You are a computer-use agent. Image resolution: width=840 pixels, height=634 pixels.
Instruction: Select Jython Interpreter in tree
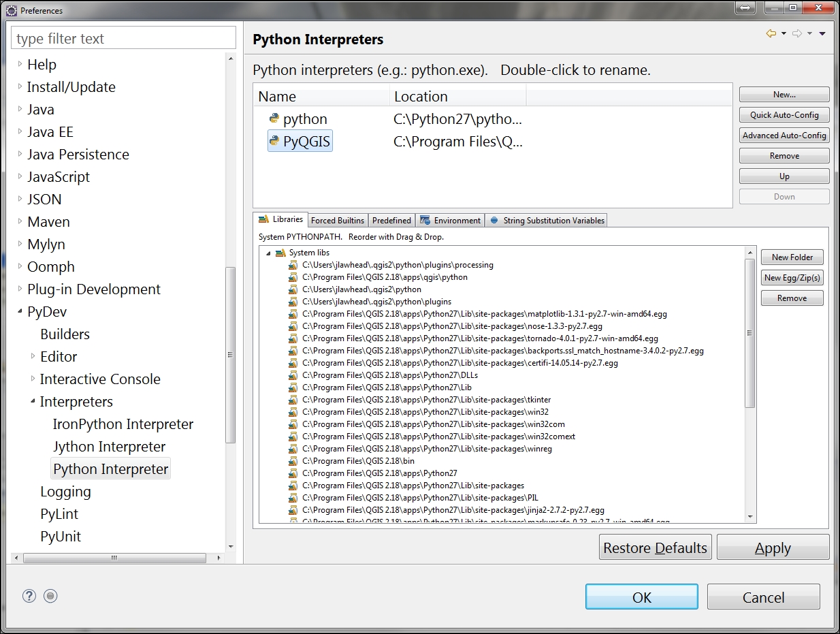tap(110, 447)
